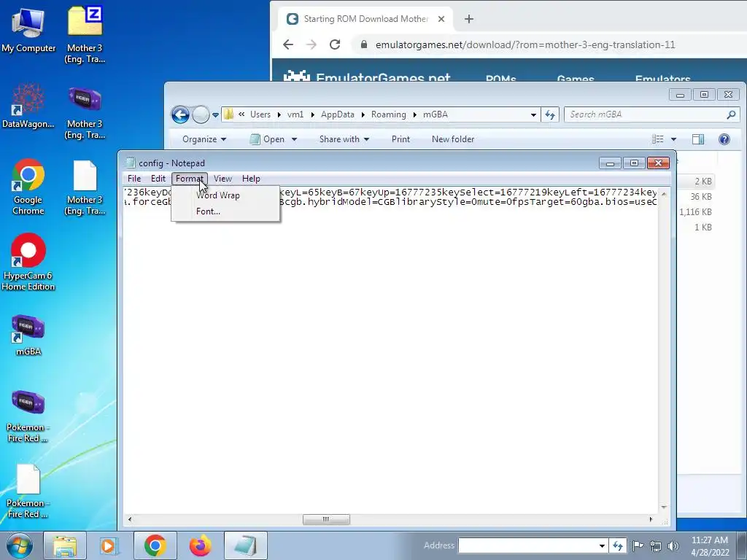Screen dimensions: 747x560
Task: Open Explorer help question mark icon
Action: point(724,139)
